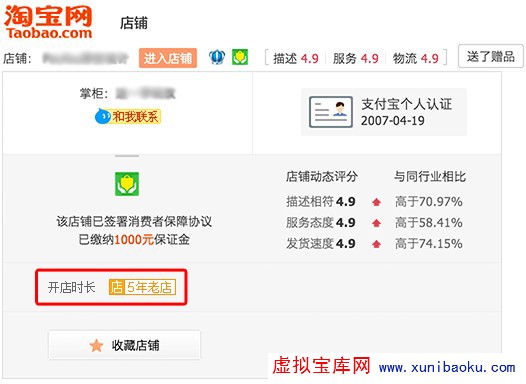Click the 服务 4.9 rating
This screenshot has width=526, height=384.
tap(356, 58)
